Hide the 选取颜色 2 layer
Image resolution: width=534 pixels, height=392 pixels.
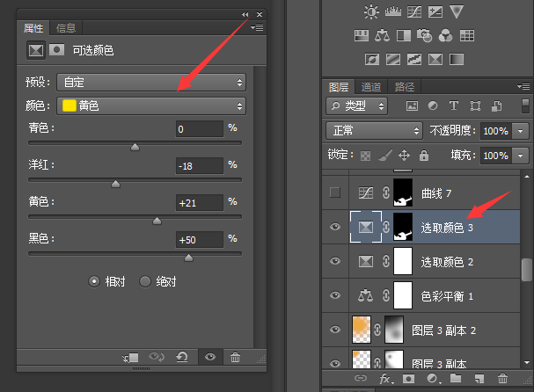click(x=335, y=261)
